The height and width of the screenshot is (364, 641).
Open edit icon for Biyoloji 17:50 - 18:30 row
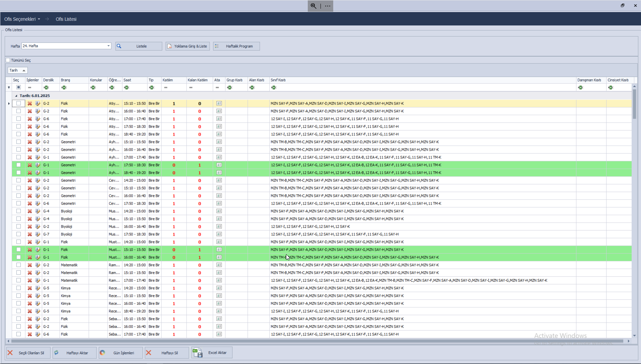tap(38, 234)
